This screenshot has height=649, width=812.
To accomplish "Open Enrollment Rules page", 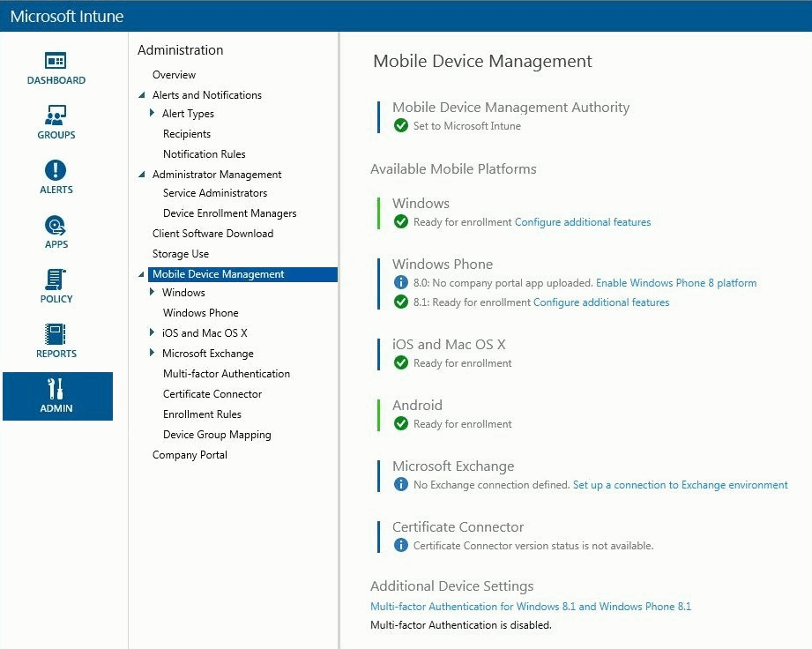I will coord(202,414).
